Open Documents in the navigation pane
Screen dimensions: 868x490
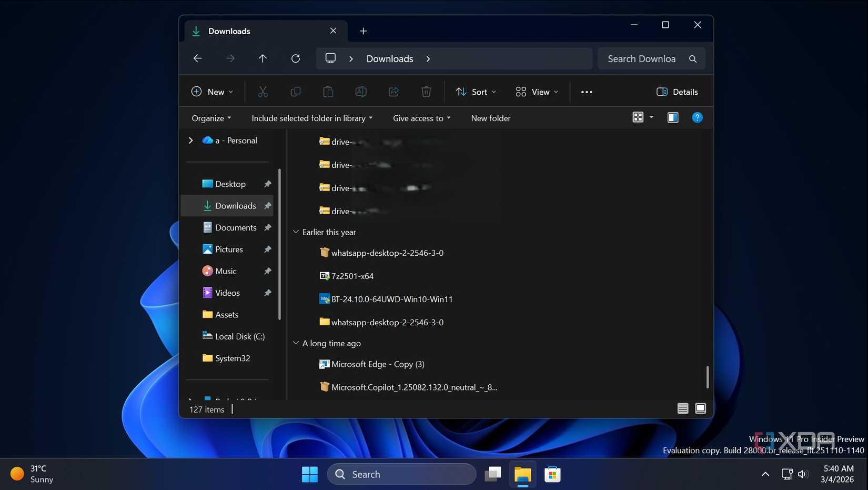[x=236, y=227]
